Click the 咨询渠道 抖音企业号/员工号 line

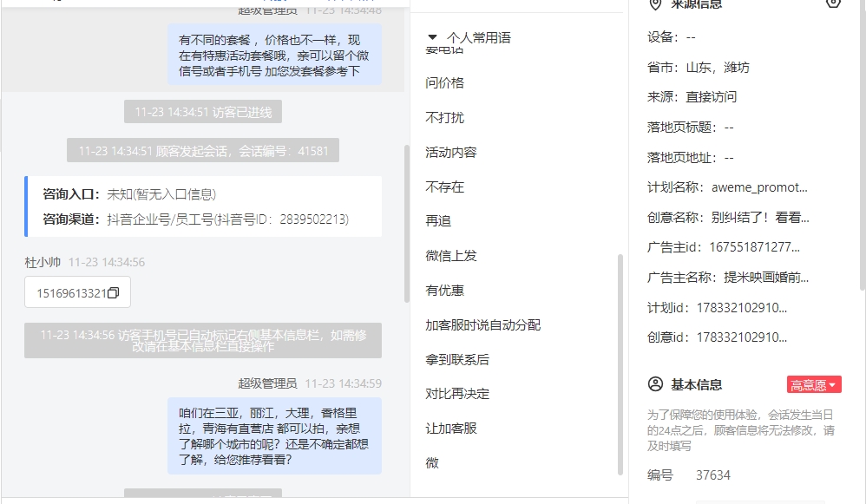click(x=195, y=219)
